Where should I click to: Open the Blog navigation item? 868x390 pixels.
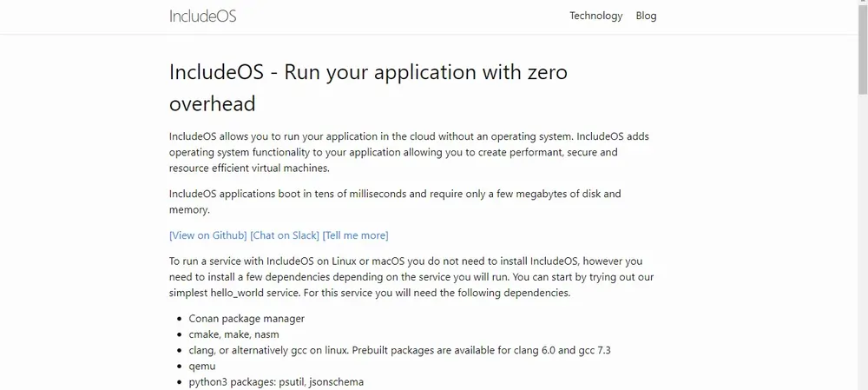tap(646, 16)
